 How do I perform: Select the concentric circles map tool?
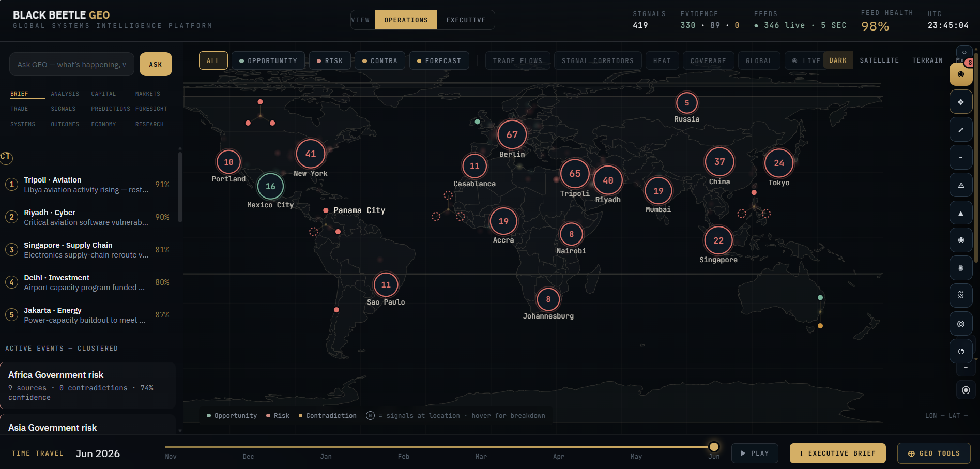tap(961, 324)
